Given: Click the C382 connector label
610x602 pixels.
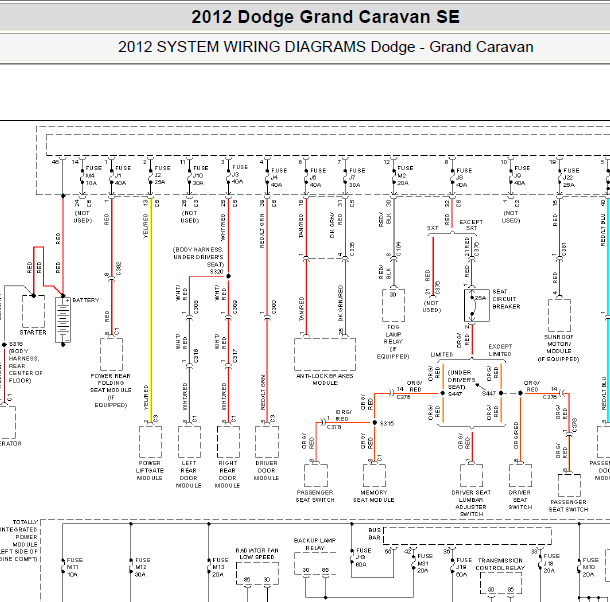Looking at the screenshot, I should coord(119,269).
